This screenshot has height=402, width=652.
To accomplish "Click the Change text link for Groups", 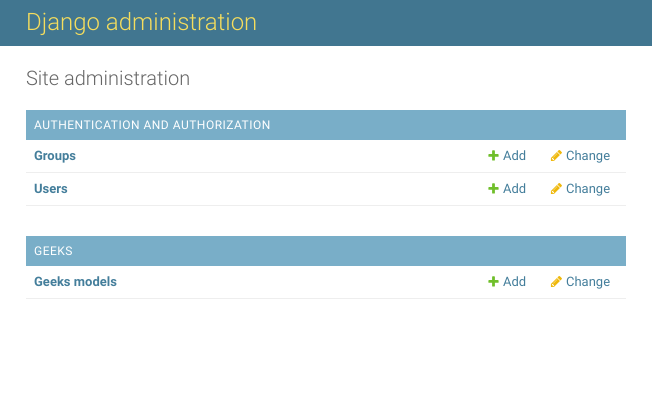I will tap(588, 155).
